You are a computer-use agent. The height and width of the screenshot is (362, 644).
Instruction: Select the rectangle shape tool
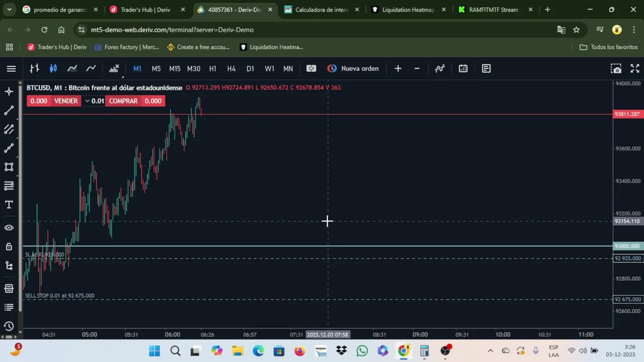9,167
